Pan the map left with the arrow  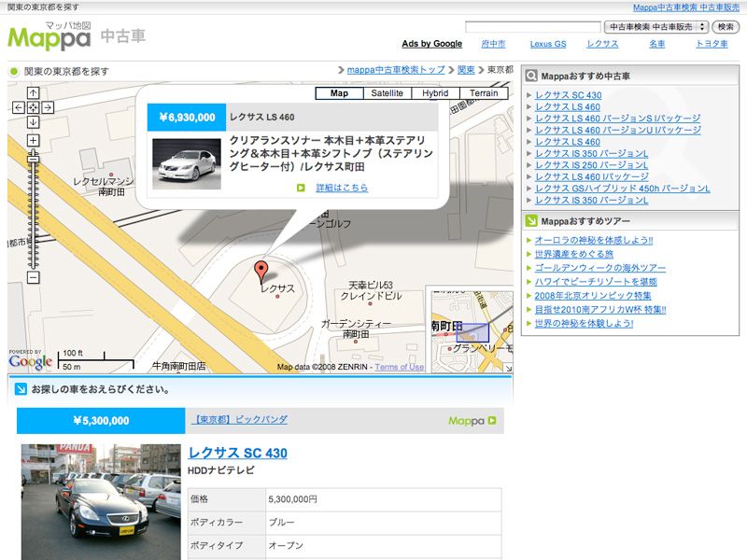click(19, 107)
